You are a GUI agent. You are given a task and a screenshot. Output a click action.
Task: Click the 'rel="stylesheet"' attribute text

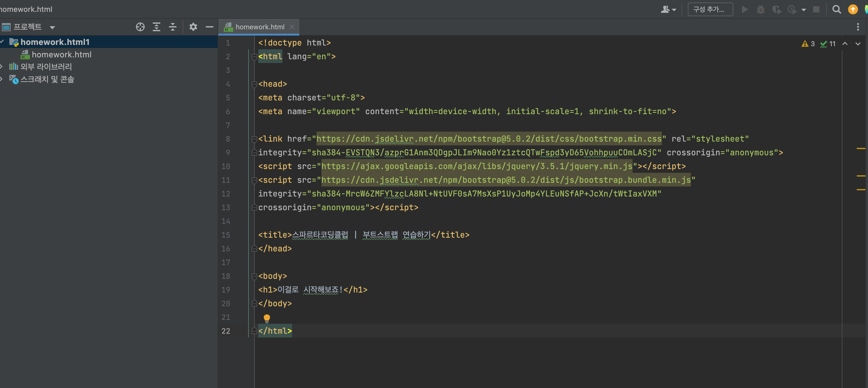pyautogui.click(x=710, y=139)
